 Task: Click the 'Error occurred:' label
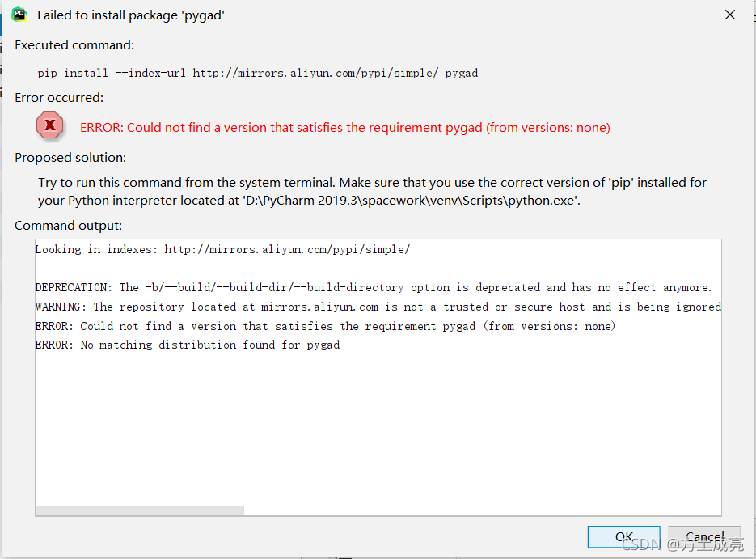59,98
